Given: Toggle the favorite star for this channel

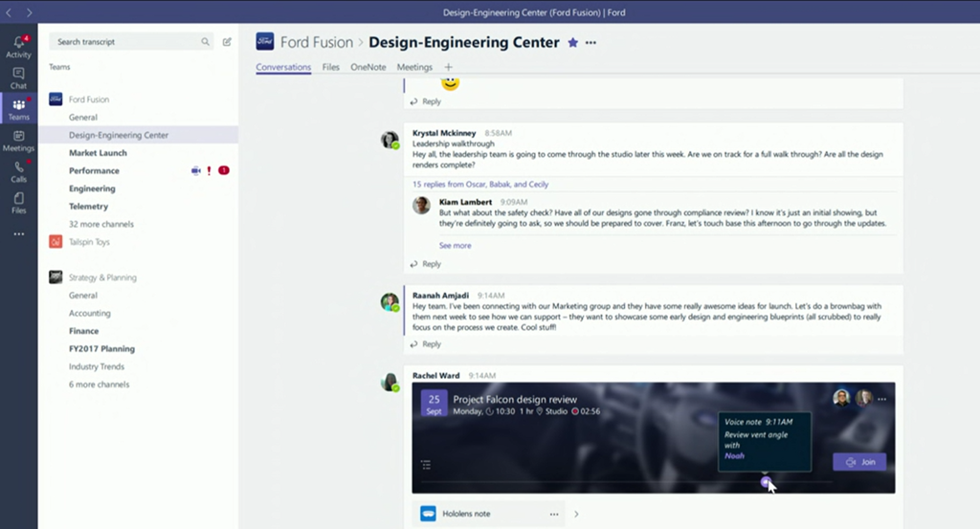Looking at the screenshot, I should (x=572, y=42).
